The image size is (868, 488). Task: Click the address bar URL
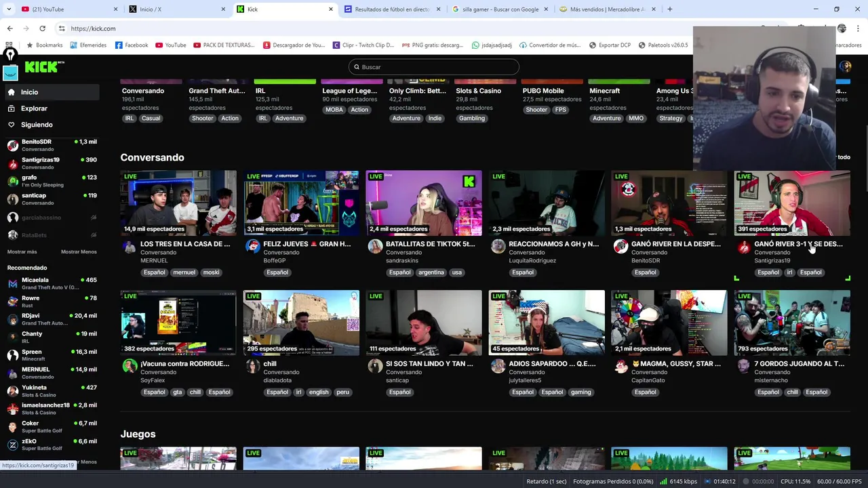(x=93, y=28)
